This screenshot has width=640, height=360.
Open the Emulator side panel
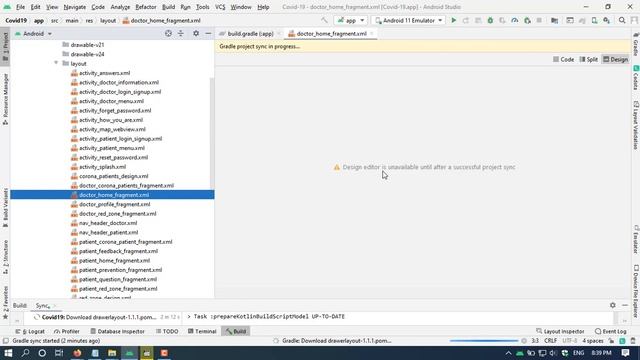pyautogui.click(x=636, y=240)
